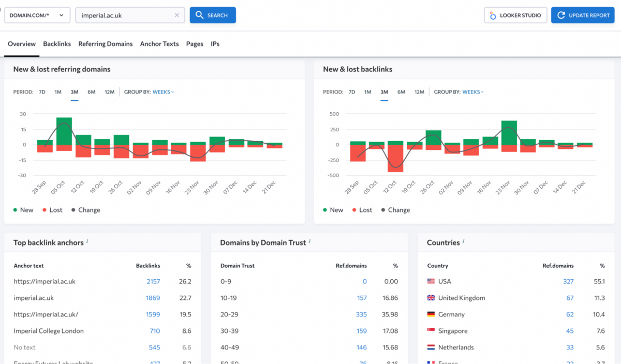Clear the imperial.ac.uk search field
Screen dimensions: 621x364
176,16
